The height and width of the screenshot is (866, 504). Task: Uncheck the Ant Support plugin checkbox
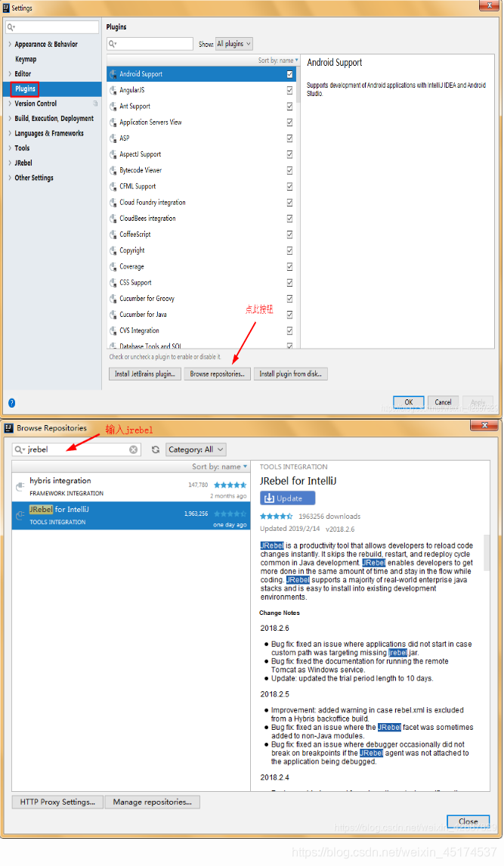[x=290, y=106]
